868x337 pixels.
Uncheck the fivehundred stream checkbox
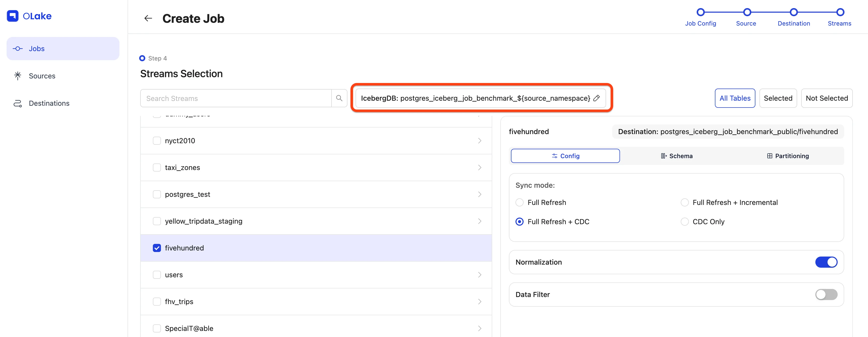[x=157, y=248]
